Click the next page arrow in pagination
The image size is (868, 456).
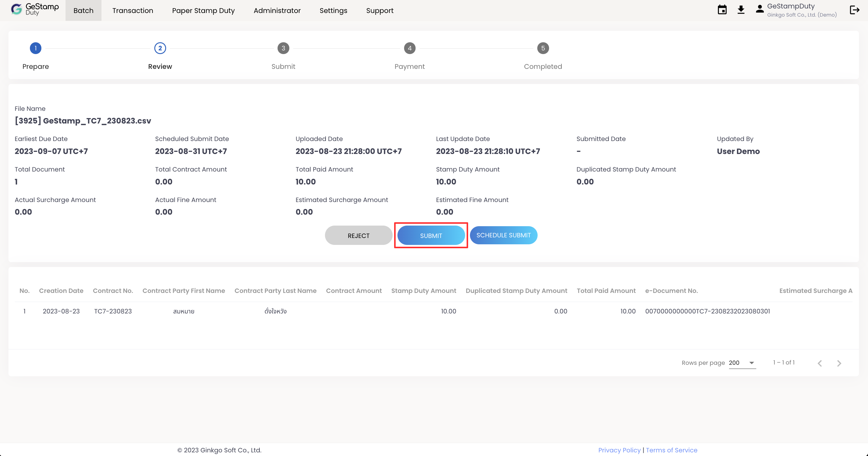point(839,363)
